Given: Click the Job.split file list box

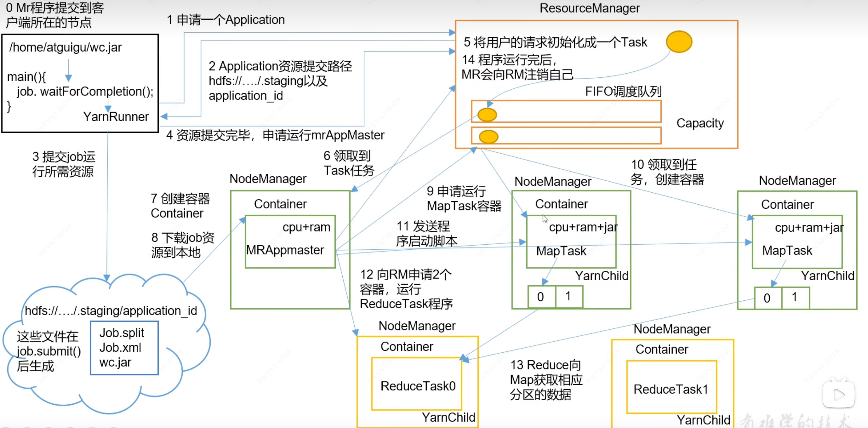Looking at the screenshot, I should click(124, 347).
